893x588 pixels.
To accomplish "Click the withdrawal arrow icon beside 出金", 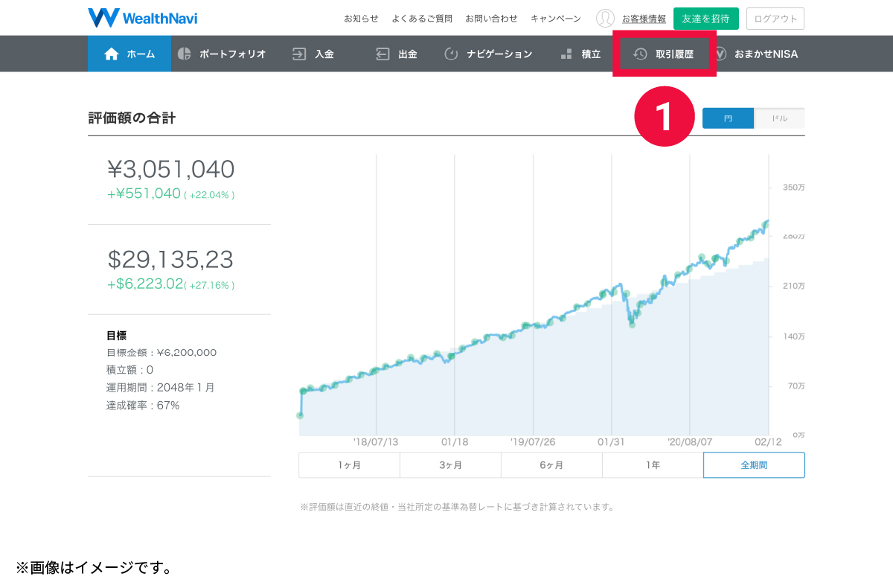I will pos(383,54).
